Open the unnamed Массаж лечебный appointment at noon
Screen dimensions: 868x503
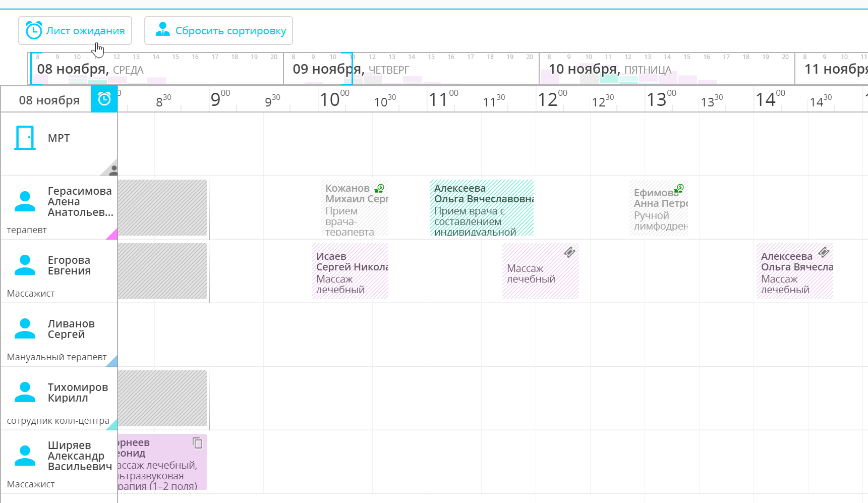tap(541, 271)
